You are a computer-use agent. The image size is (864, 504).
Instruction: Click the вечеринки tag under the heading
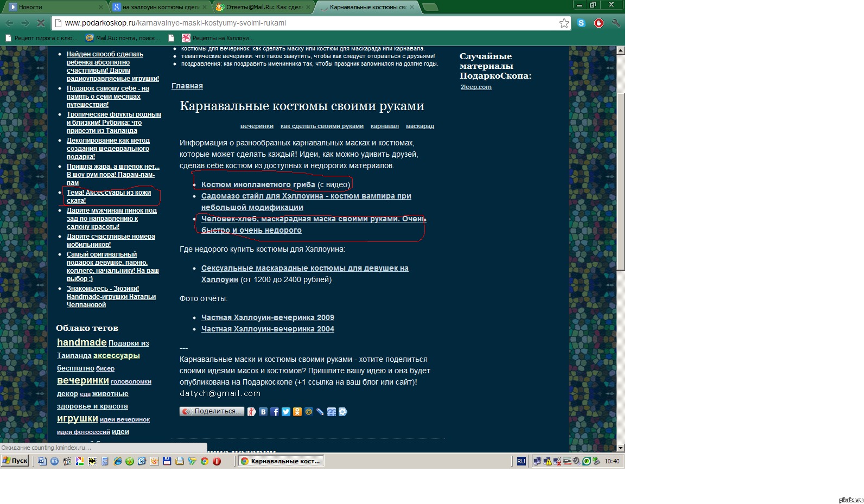[257, 126]
